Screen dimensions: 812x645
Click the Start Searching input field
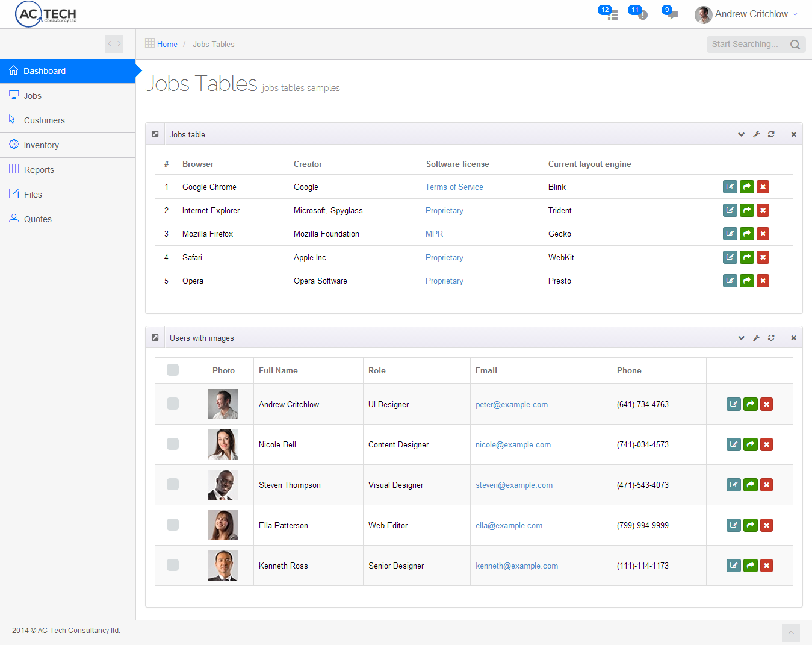748,44
